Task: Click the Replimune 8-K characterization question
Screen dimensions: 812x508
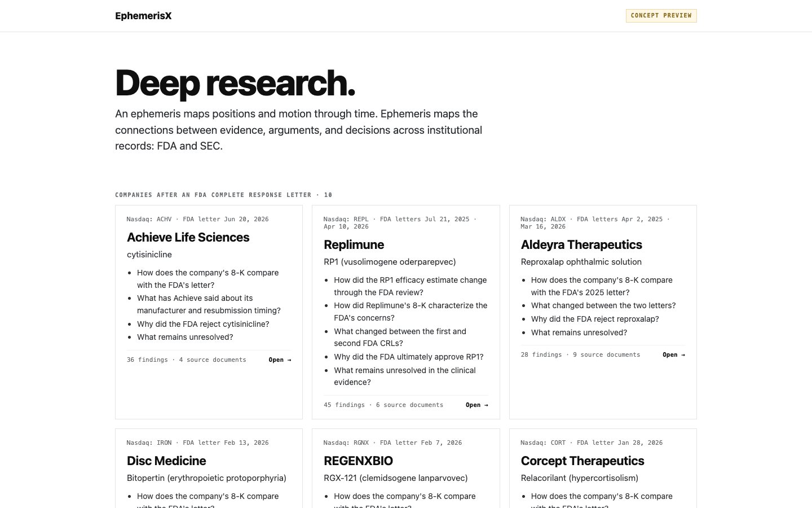Action: pos(411,312)
